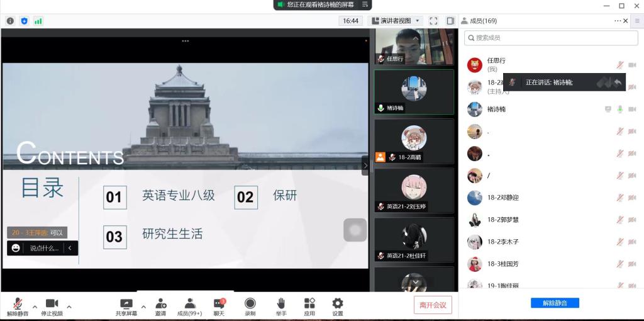Toggle the members side panel icon
The height and width of the screenshot is (321, 644).
click(x=450, y=21)
